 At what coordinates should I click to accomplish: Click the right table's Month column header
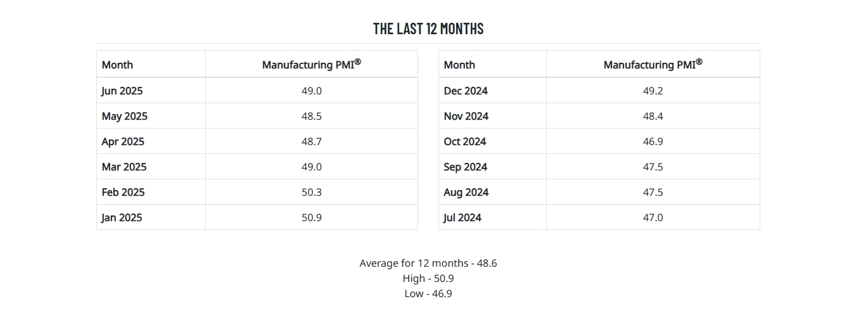pos(459,65)
